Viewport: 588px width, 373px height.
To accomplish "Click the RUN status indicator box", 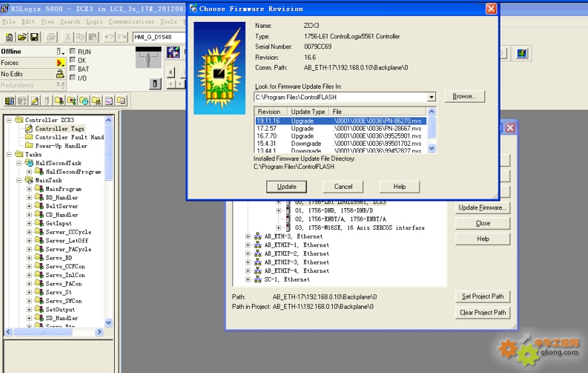I will pos(73,52).
